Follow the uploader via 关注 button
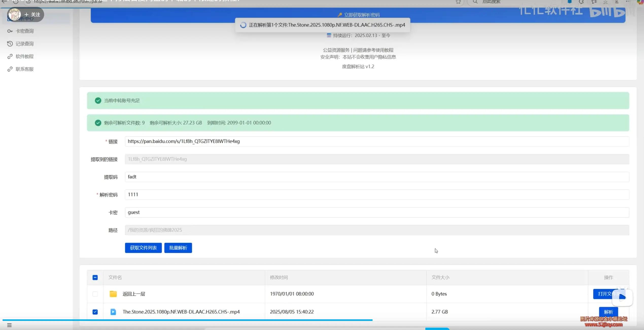The height and width of the screenshot is (330, 644). (x=32, y=14)
